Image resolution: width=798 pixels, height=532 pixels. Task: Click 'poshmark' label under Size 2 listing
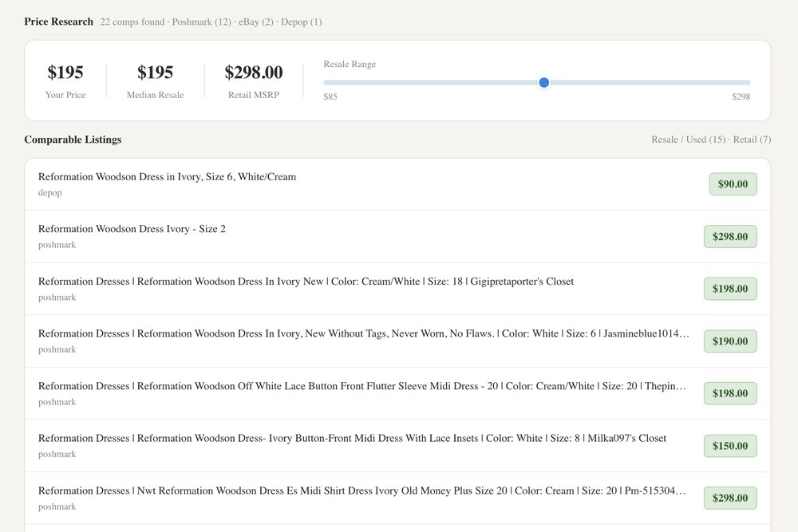point(57,245)
